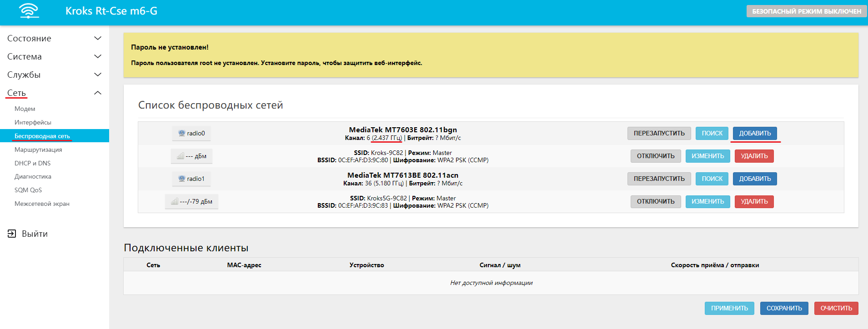This screenshot has height=329, width=868.
Task: Open the Модем submenu item
Action: point(25,109)
